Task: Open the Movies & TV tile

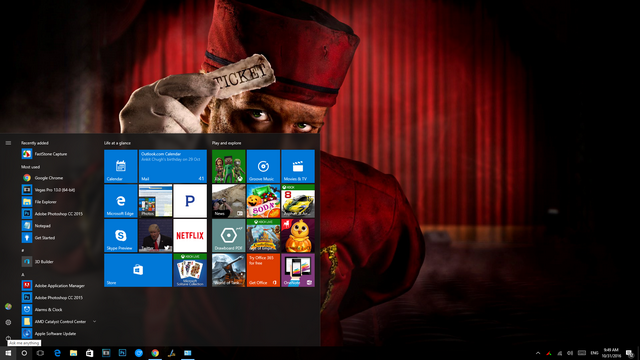Action: pyautogui.click(x=298, y=166)
